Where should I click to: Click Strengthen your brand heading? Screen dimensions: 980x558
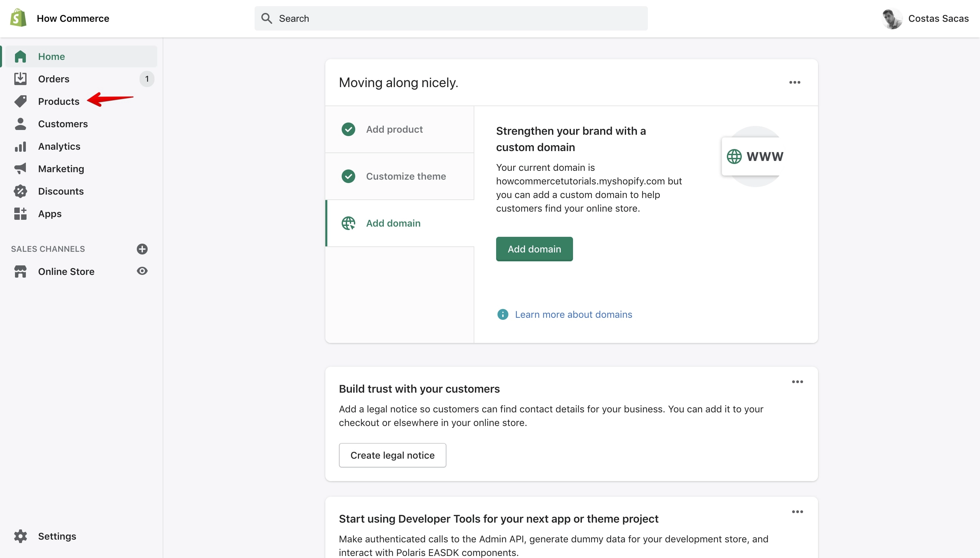click(x=571, y=139)
